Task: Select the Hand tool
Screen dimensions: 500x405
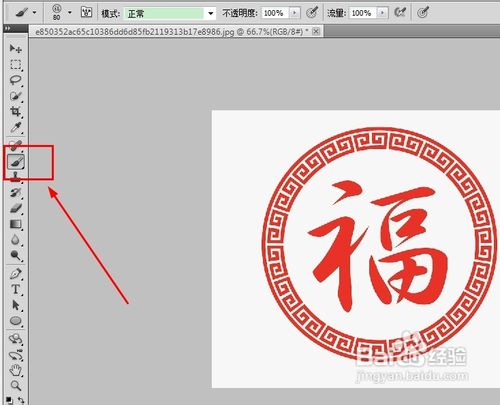Action: [x=15, y=370]
